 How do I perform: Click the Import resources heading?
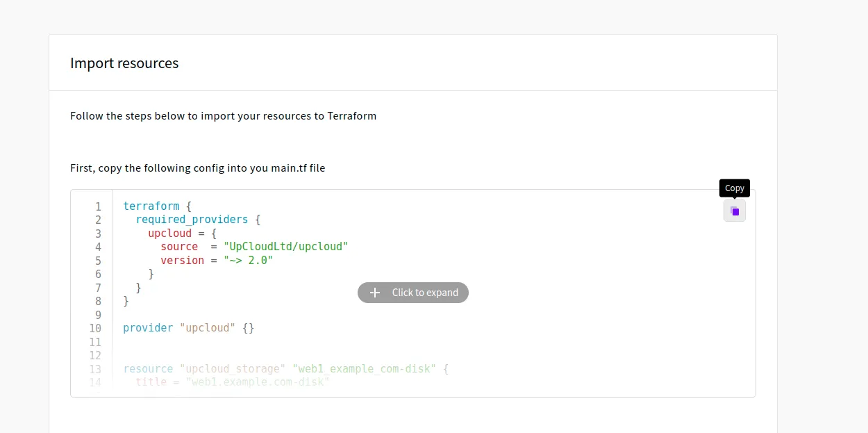pyautogui.click(x=124, y=63)
